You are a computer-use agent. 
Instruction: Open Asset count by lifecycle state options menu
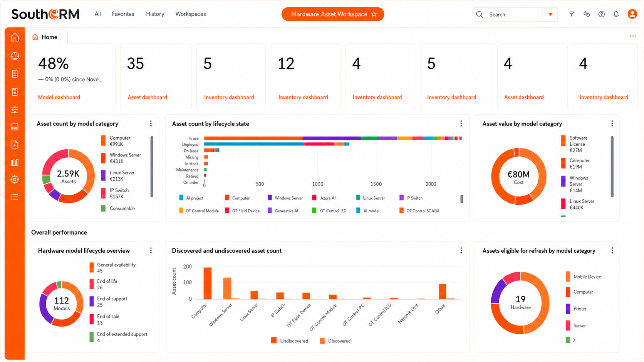pos(461,123)
